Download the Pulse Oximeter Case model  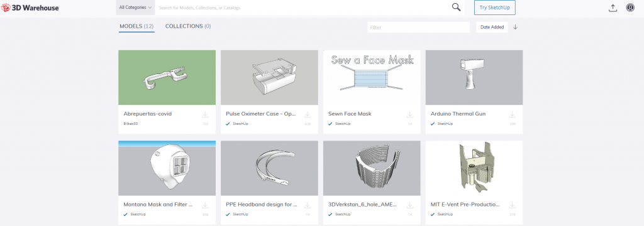[x=307, y=114]
